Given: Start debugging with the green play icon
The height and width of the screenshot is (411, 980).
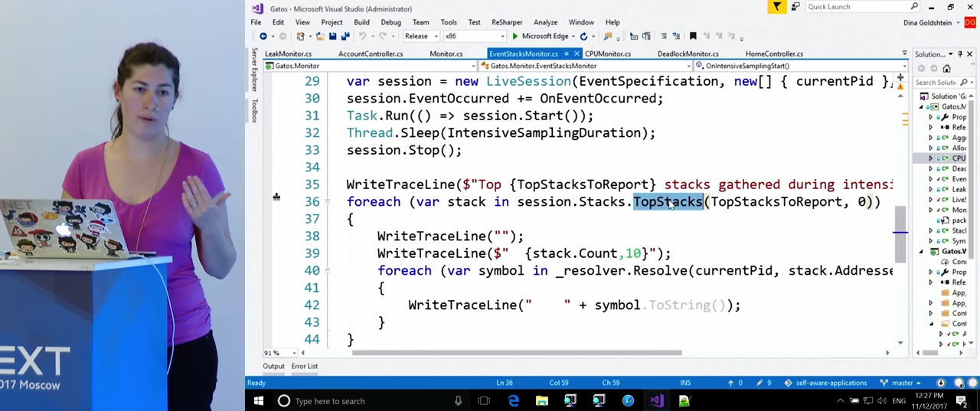Looking at the screenshot, I should (515, 37).
